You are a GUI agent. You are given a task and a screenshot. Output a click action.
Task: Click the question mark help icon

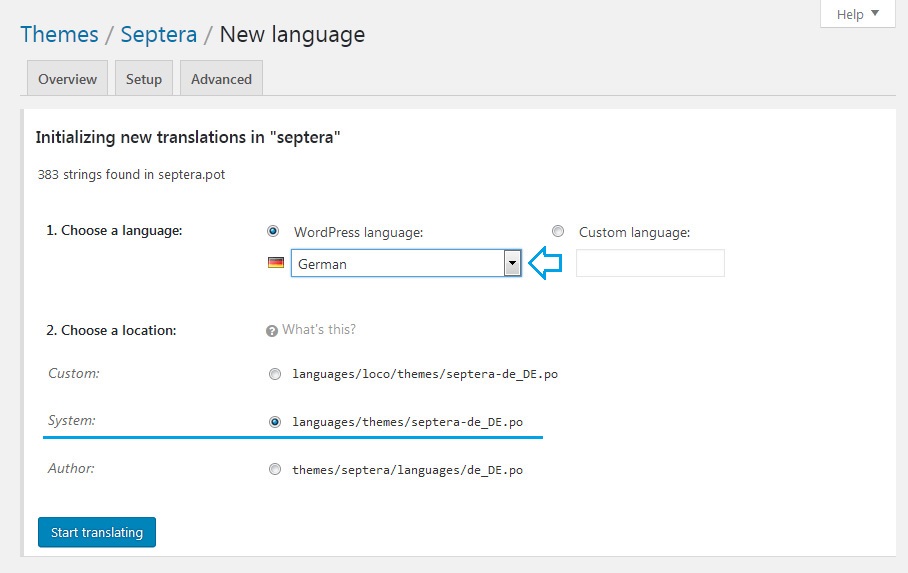(272, 331)
